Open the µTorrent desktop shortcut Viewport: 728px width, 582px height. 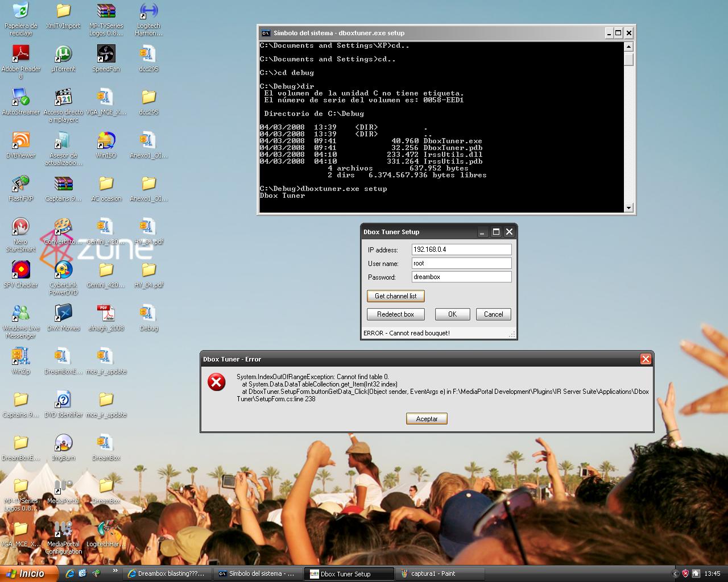click(x=63, y=54)
